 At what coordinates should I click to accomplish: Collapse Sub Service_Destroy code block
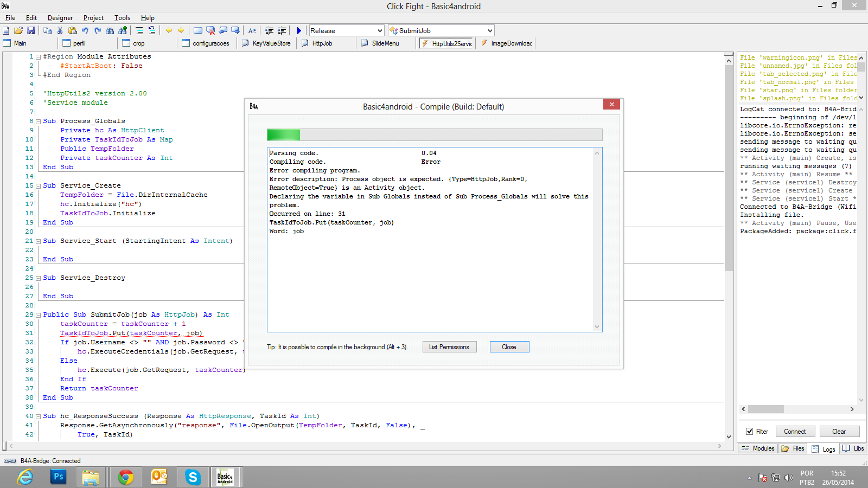point(38,278)
